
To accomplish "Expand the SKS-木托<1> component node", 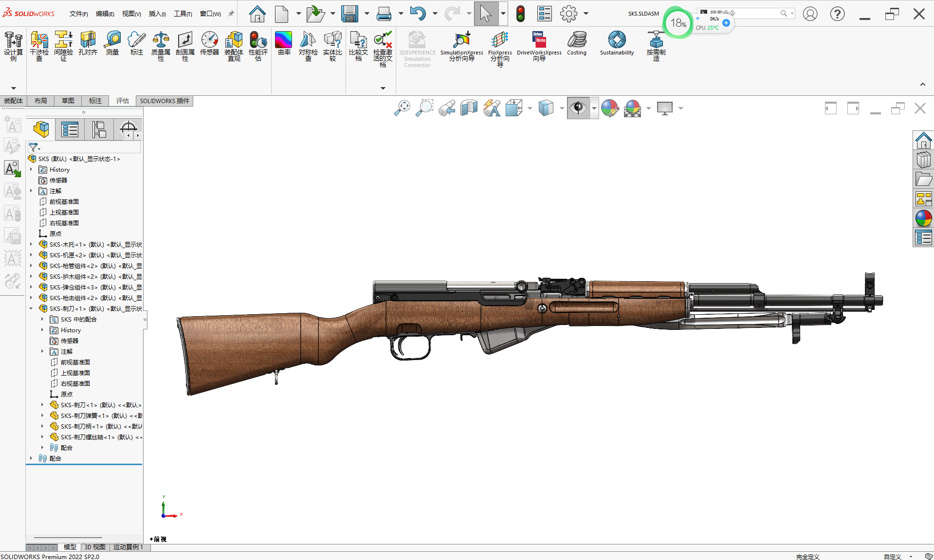I will 31,244.
